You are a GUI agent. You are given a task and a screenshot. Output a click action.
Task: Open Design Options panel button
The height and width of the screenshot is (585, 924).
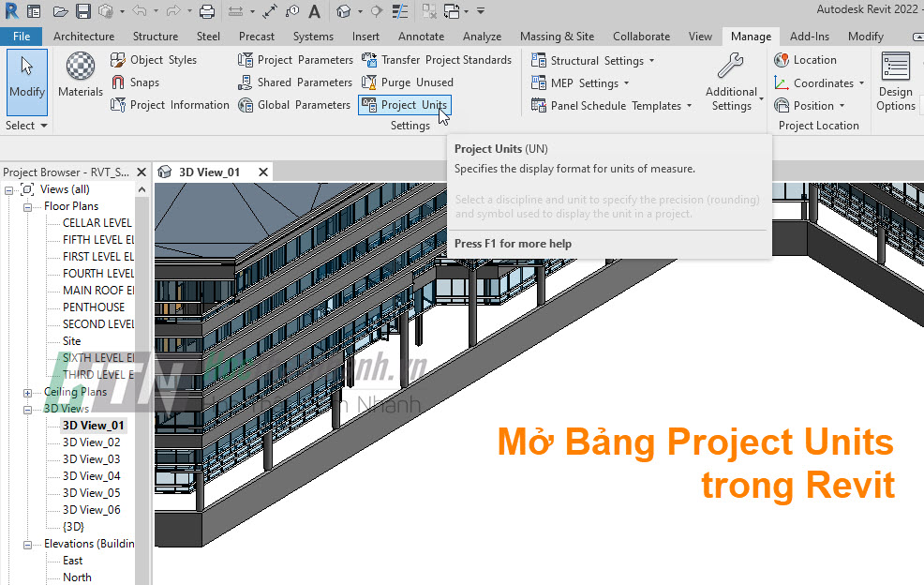coord(895,82)
